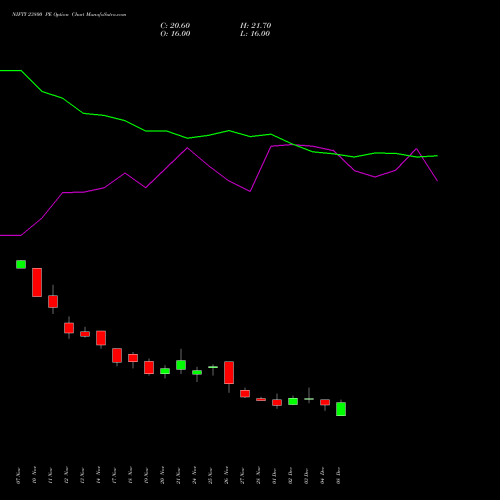The image size is (500, 500).
Task: Select the red candlestick for 11 Nov
Action: 53,301
